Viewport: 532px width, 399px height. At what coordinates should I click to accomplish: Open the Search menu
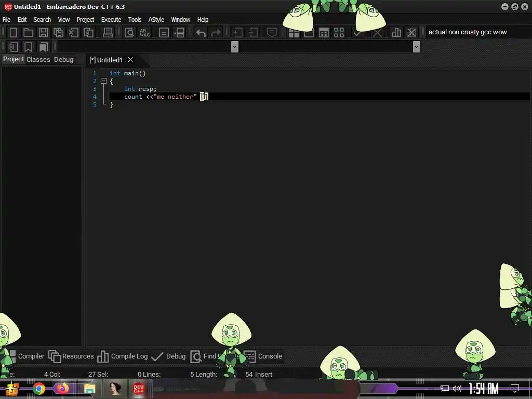pyautogui.click(x=42, y=19)
